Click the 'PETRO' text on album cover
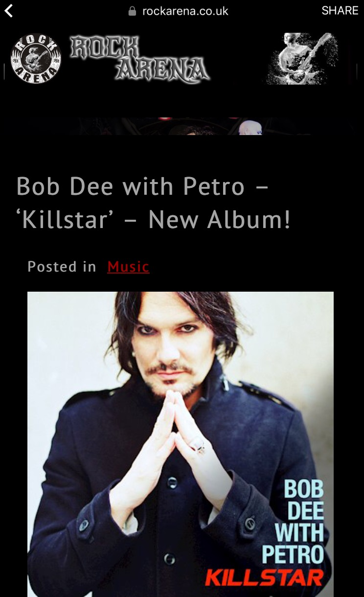The image size is (364, 597). click(293, 554)
